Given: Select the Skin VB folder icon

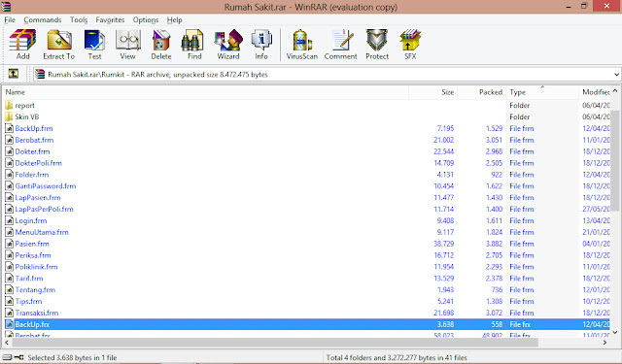Looking at the screenshot, I should [x=9, y=116].
